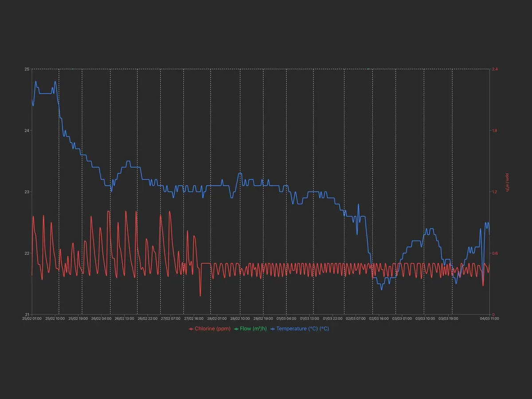Click the '1.2' tick on right axis
This screenshot has height=399, width=532.
pos(495,192)
